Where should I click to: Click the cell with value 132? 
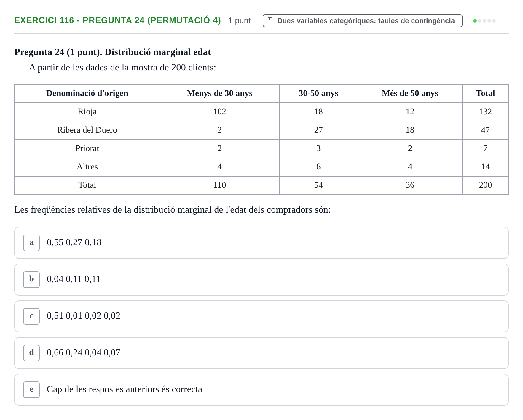(x=485, y=112)
